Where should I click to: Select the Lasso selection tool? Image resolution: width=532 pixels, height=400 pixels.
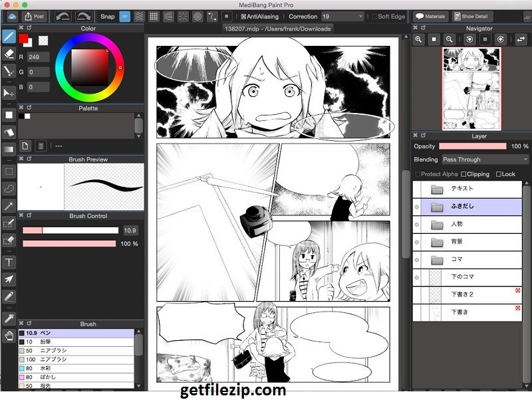click(9, 188)
